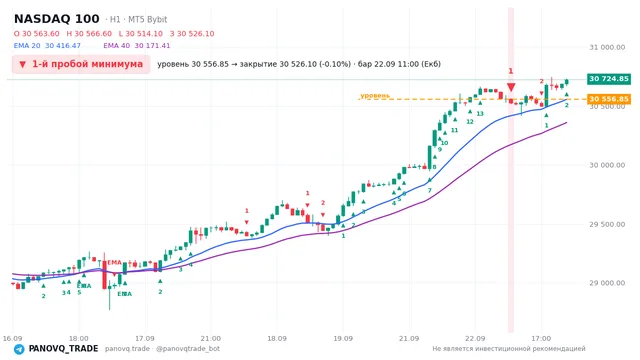Click the 21.09 date axis label

tap(409, 339)
